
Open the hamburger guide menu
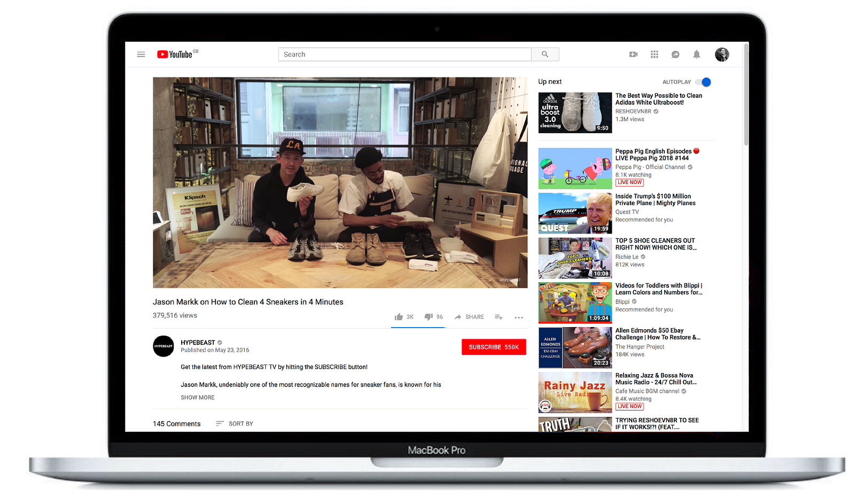141,55
